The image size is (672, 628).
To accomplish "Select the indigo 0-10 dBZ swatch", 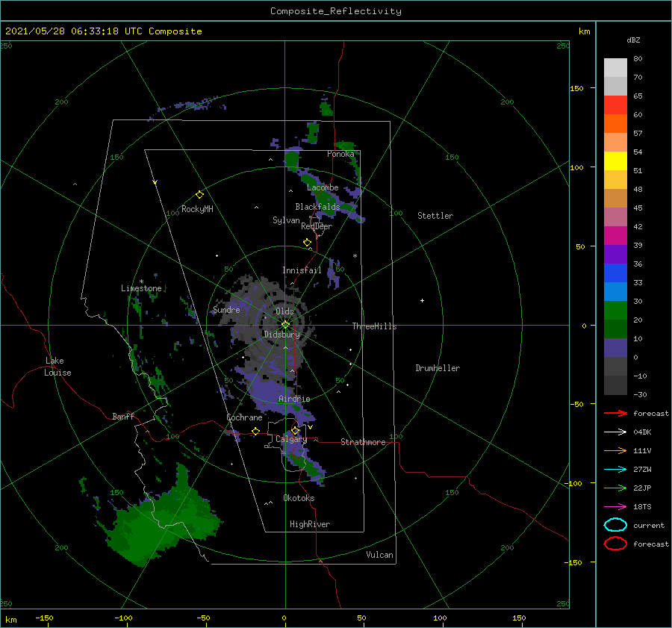I will (x=615, y=348).
